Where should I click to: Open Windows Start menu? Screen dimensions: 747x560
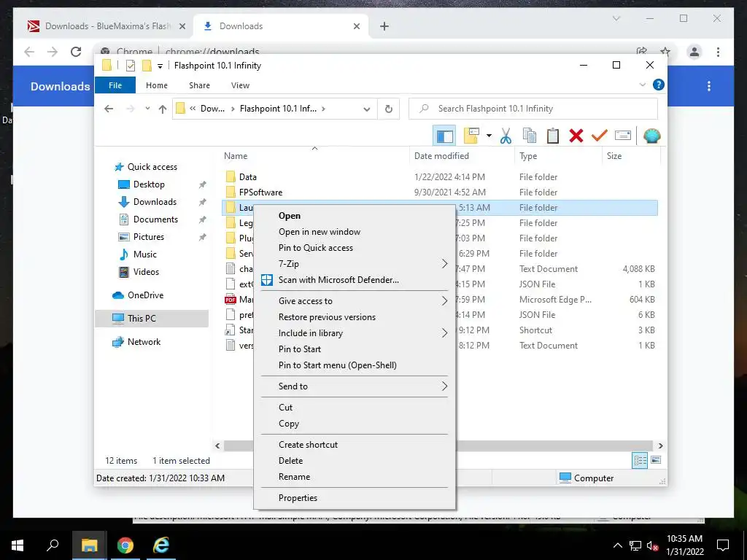coord(18,545)
